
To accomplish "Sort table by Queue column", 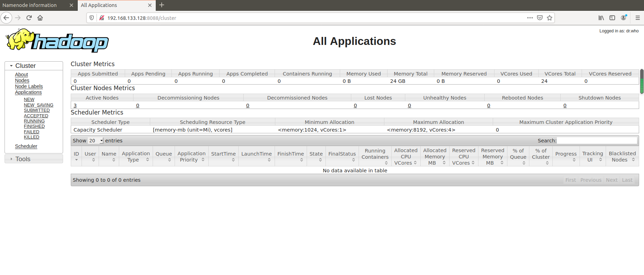I will coord(164,156).
